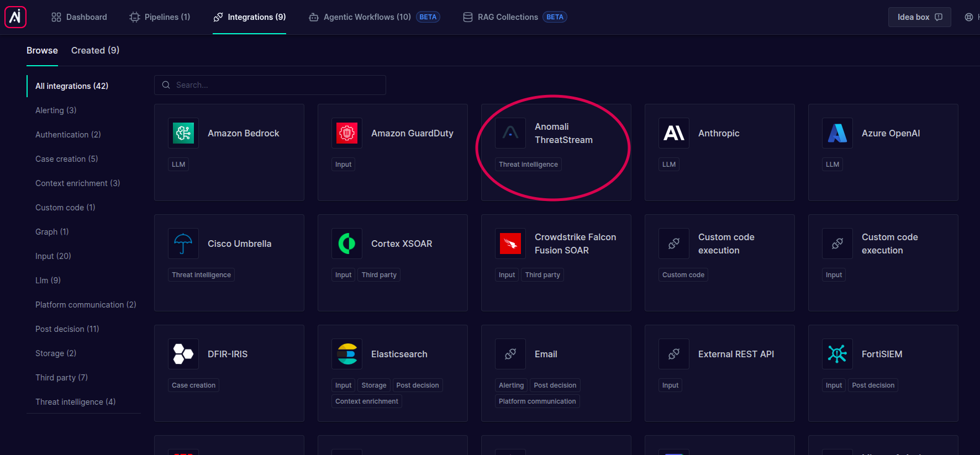This screenshot has height=455, width=980.
Task: Filter integrations by Storage (2) in the sidebar
Action: click(56, 353)
